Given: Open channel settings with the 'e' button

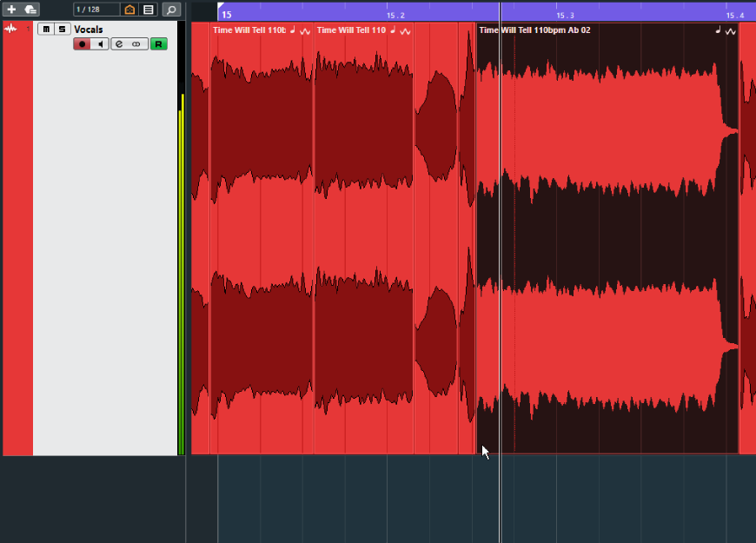Looking at the screenshot, I should tap(119, 44).
